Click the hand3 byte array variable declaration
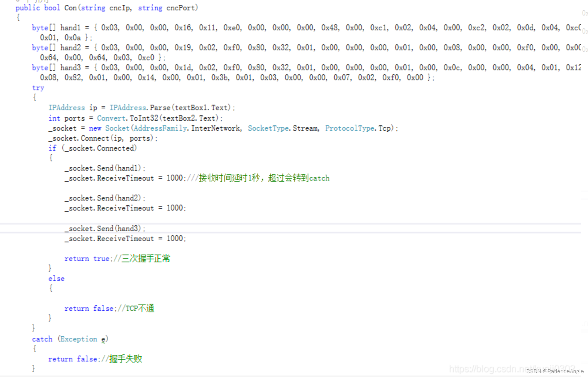Image resolution: width=588 pixels, height=377 pixels. (70, 68)
